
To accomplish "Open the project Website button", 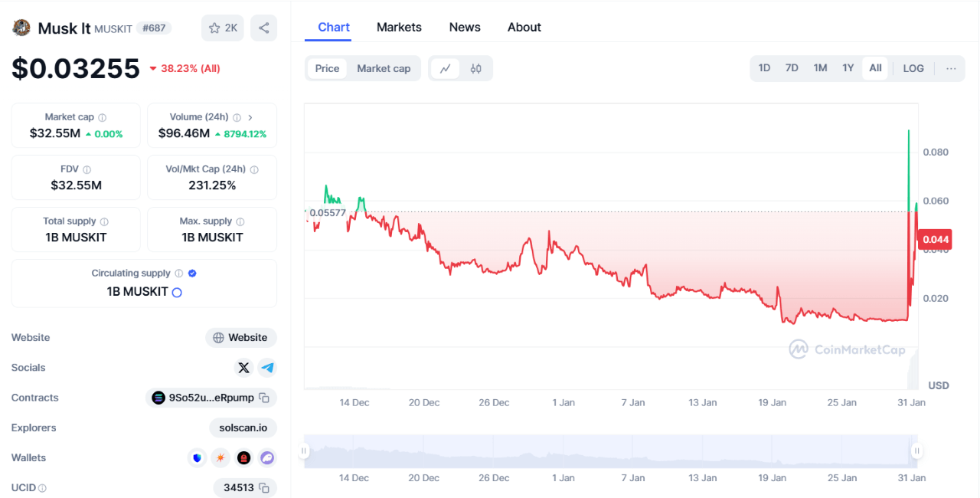I will (240, 337).
